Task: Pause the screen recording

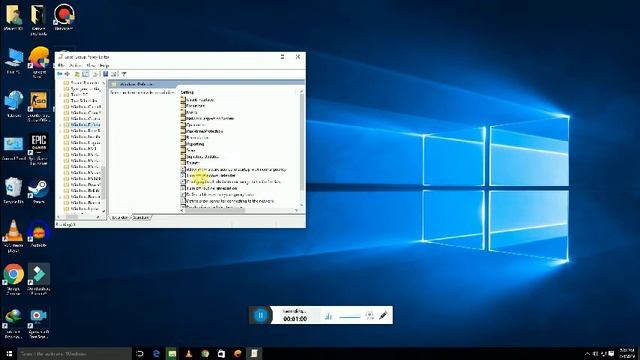Action: [x=260, y=315]
